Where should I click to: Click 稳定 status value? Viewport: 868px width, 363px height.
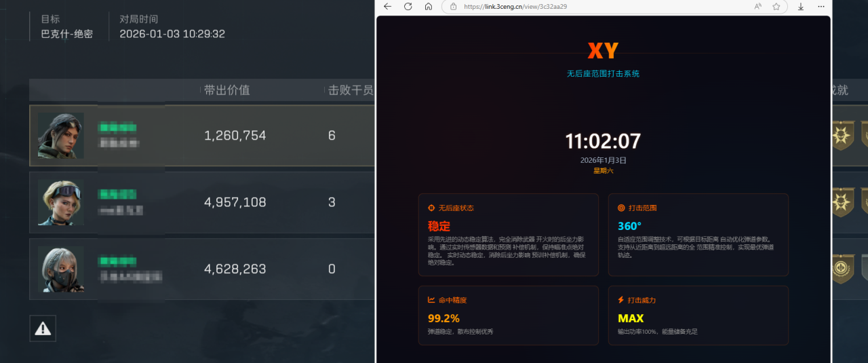coord(439,226)
